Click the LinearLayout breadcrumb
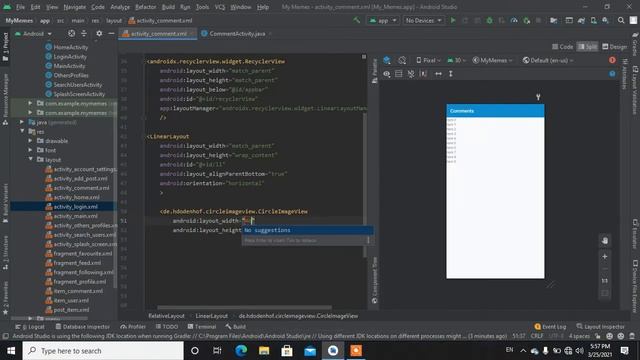 pos(211,316)
